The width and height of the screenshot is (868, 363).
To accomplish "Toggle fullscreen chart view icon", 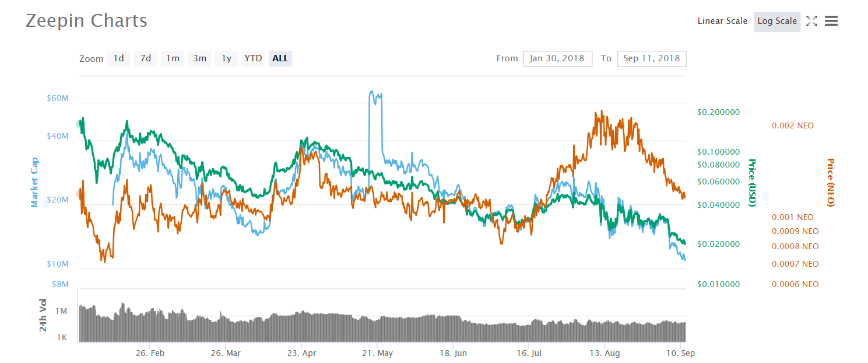I will point(811,21).
